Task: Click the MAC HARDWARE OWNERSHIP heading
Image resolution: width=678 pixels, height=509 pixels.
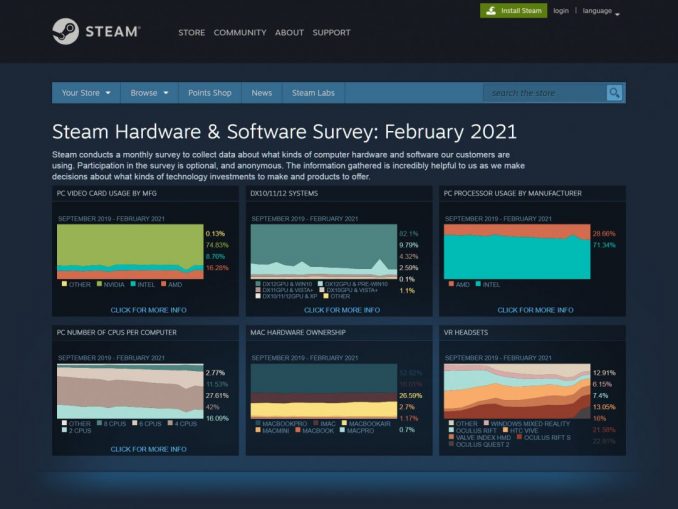Action: point(297,333)
